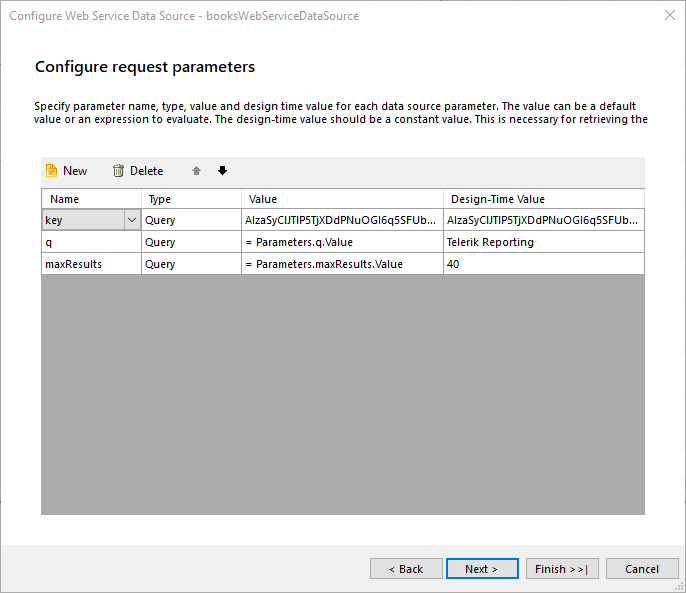The image size is (686, 593).
Task: Cancel the data source wizard
Action: 642,569
